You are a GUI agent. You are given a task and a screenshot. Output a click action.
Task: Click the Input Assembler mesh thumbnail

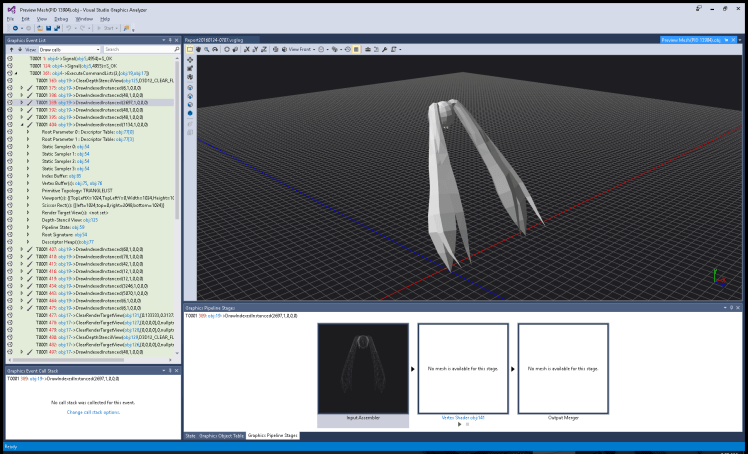363,368
